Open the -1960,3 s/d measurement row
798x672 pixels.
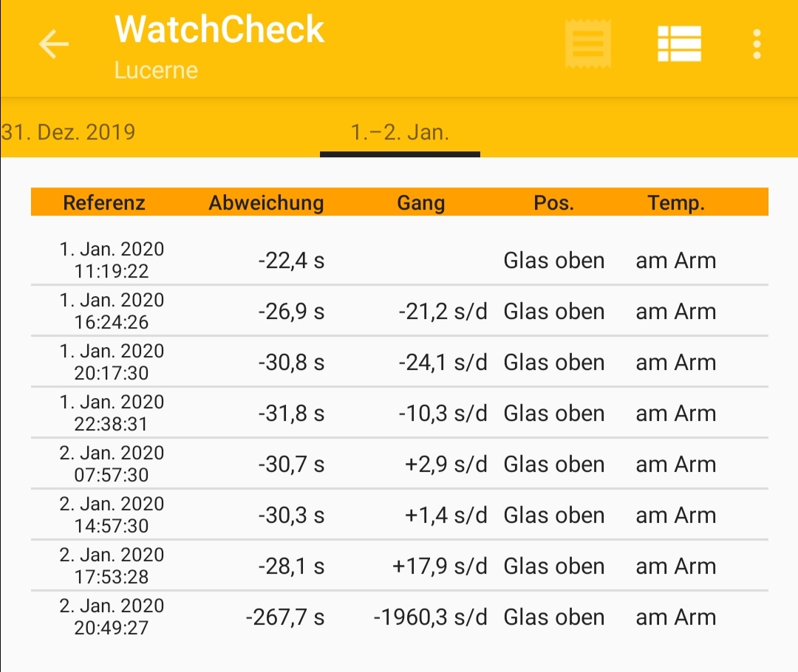point(399,617)
